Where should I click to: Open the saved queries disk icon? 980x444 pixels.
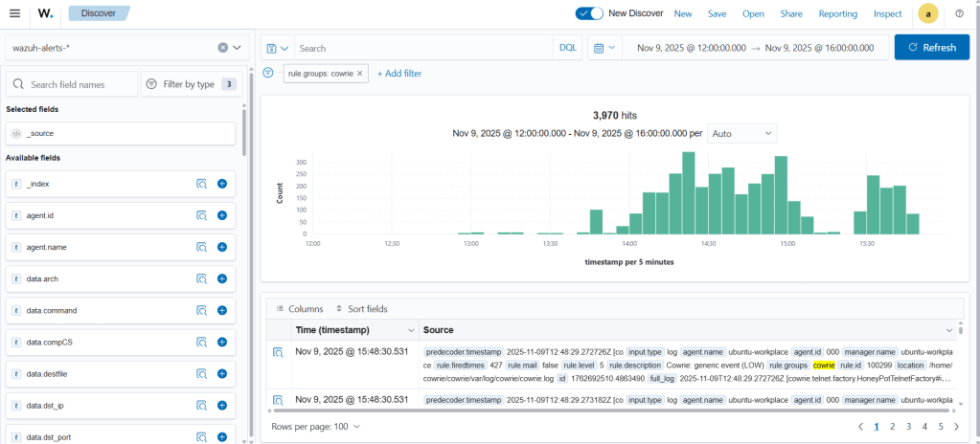[277, 48]
